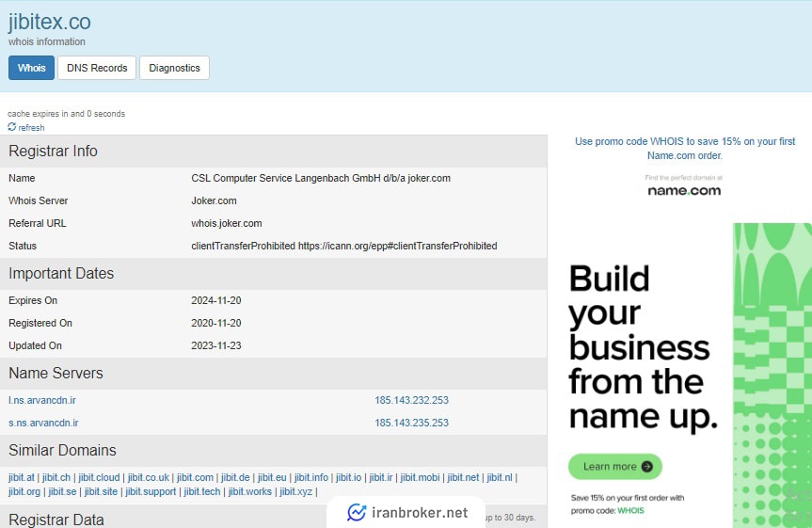Screen dimensions: 812x528
Task: Open similar domain jibit.site
Action: [x=101, y=491]
